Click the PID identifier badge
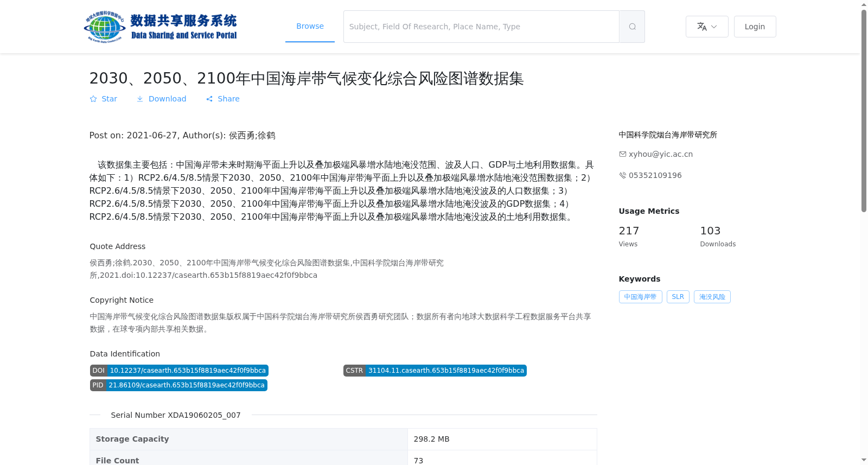Screen dimensions: 868x465 click(x=178, y=385)
